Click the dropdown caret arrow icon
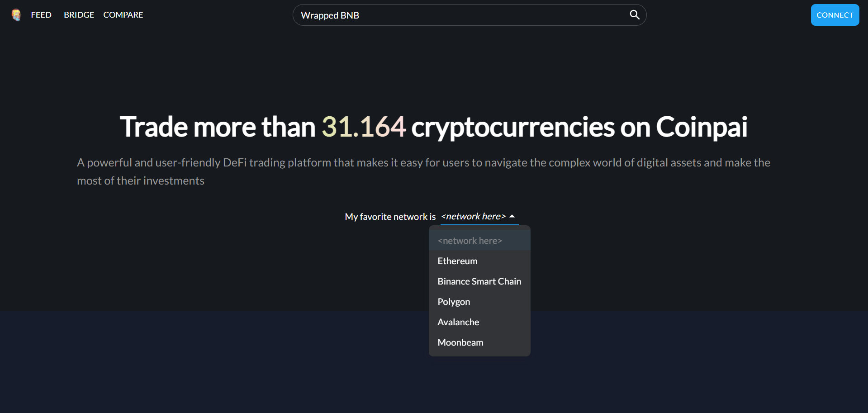Screen dimensions: 868x413 pyautogui.click(x=512, y=217)
